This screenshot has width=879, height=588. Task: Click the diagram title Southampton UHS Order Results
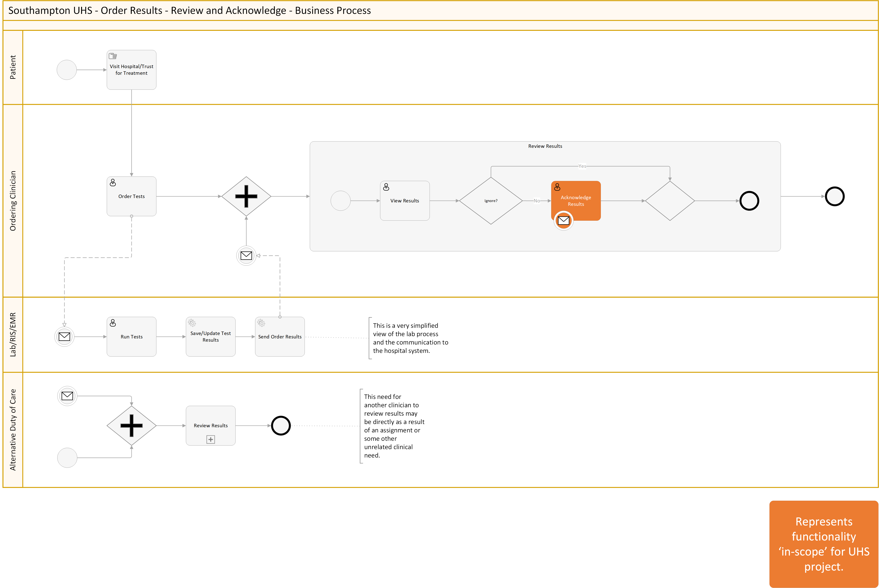[x=190, y=10]
